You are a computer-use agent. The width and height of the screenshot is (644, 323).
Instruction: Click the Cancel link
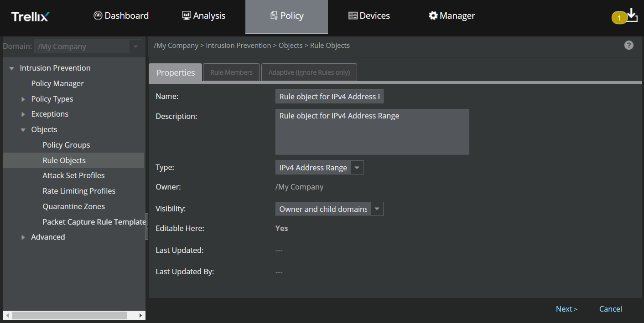pos(610,309)
